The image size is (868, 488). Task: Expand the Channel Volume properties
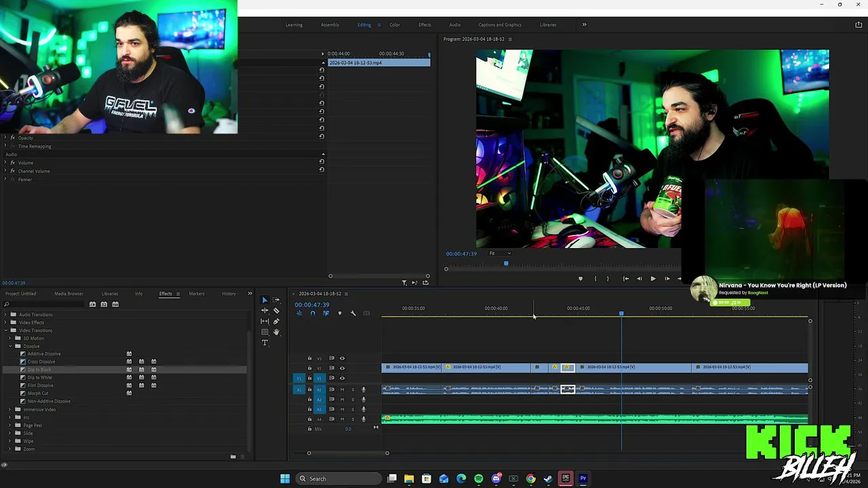(5, 171)
